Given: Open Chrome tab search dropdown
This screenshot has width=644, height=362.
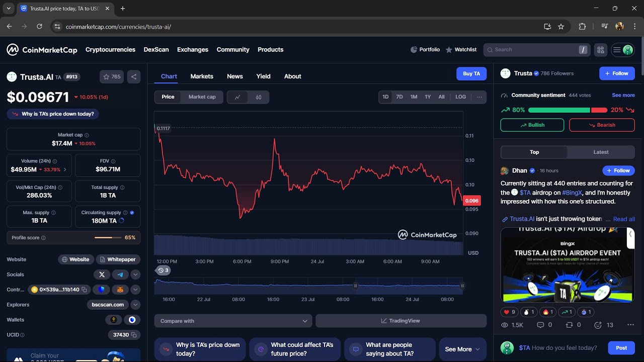Looking at the screenshot, I should point(9,9).
